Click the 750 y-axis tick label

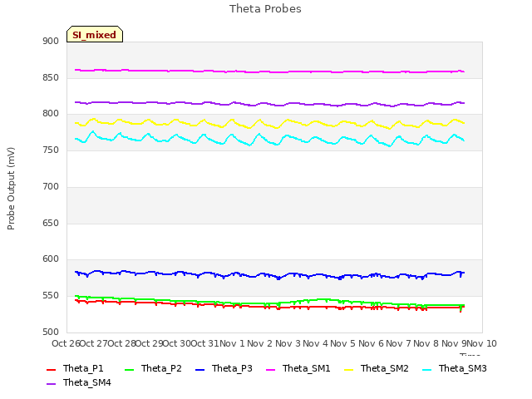(x=51, y=150)
